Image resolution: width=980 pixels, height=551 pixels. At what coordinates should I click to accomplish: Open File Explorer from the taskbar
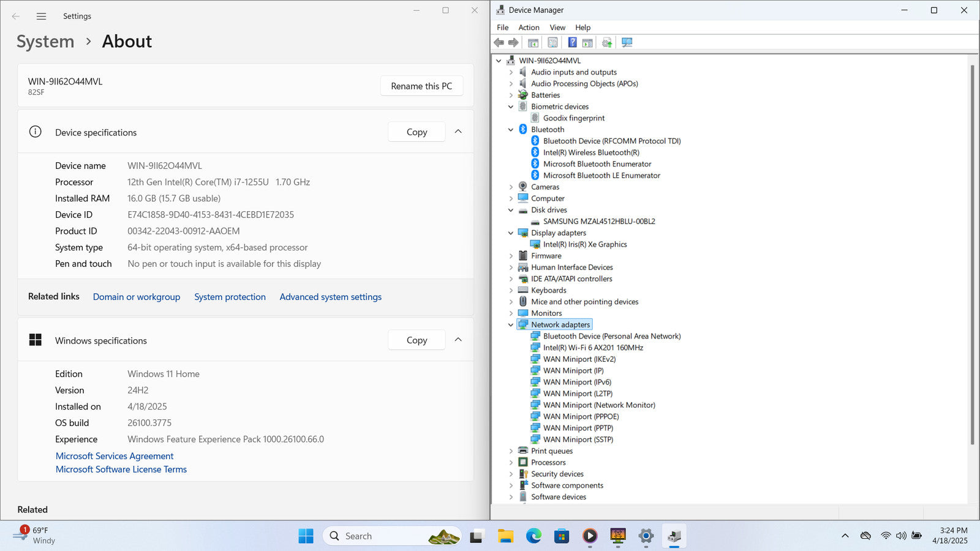pyautogui.click(x=505, y=536)
